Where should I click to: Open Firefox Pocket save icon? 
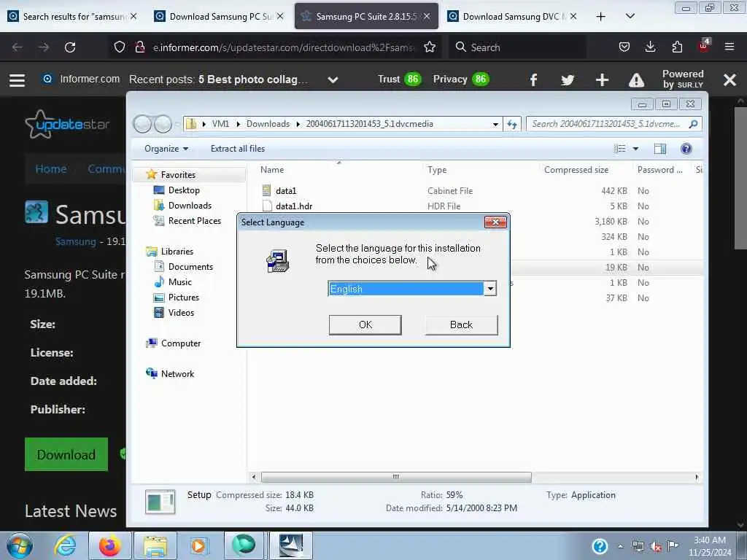tap(624, 47)
